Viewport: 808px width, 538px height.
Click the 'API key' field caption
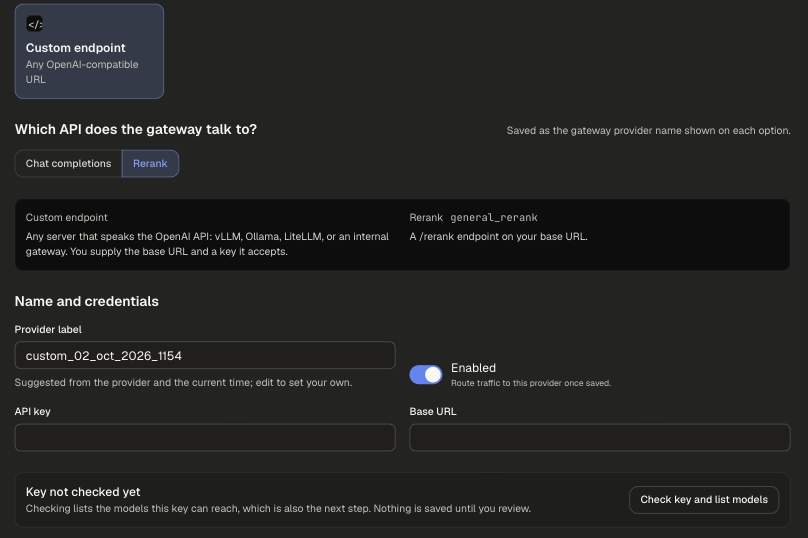[32, 411]
